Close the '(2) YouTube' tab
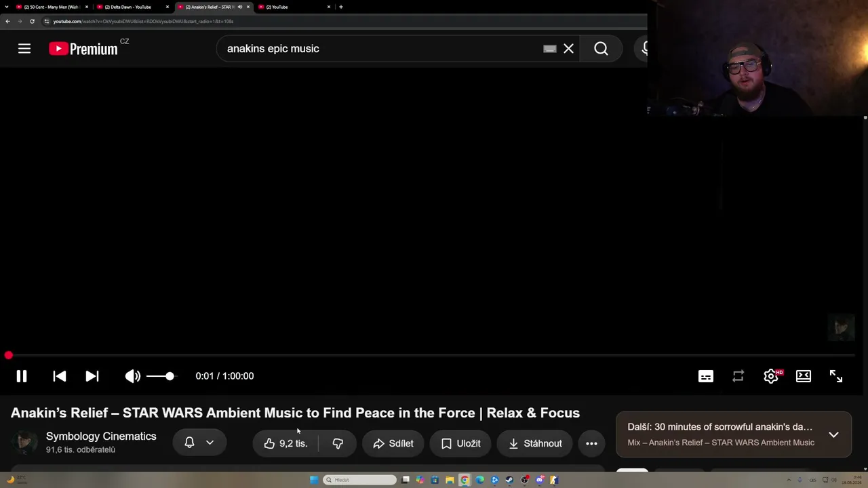 point(329,7)
